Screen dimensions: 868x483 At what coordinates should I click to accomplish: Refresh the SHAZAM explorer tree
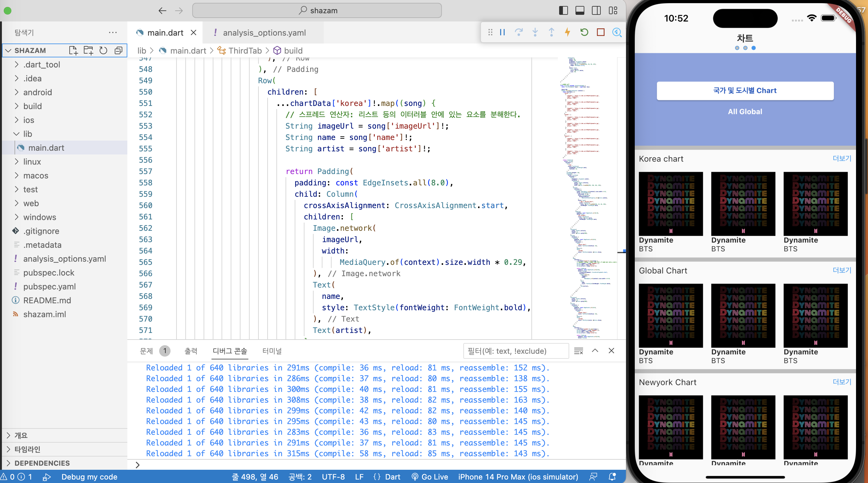(x=103, y=50)
